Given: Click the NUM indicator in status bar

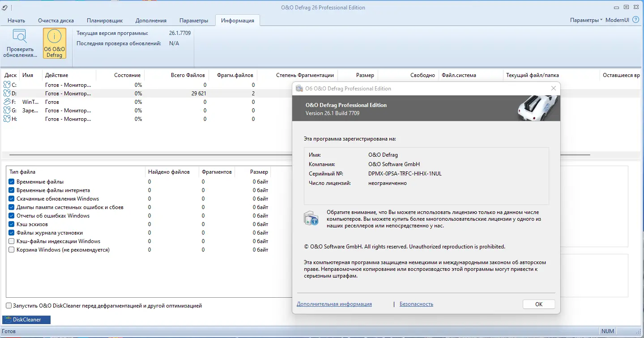Looking at the screenshot, I should click(607, 331).
